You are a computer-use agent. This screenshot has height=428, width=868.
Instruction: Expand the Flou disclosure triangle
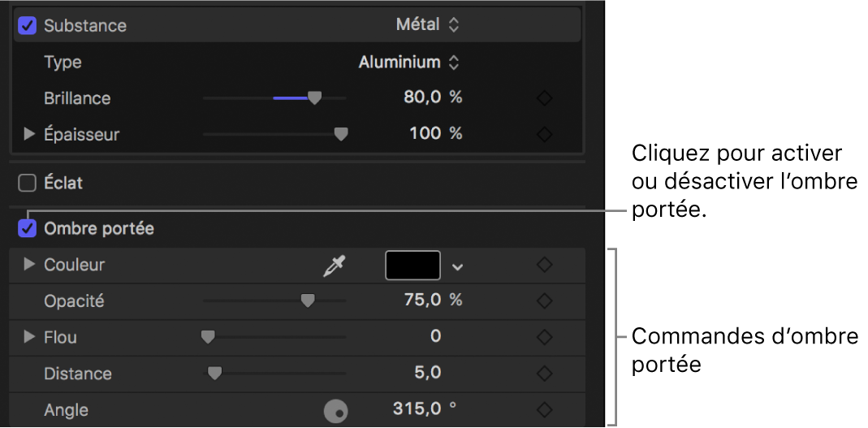(x=29, y=337)
